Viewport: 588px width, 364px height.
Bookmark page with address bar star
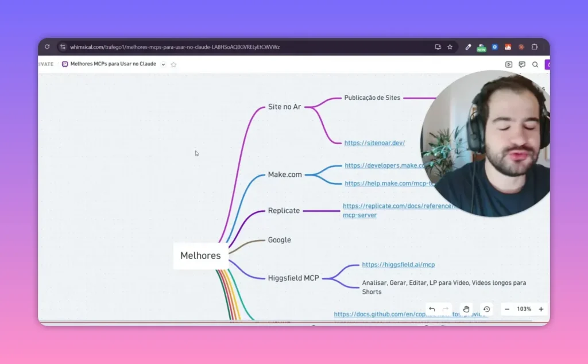point(450,47)
